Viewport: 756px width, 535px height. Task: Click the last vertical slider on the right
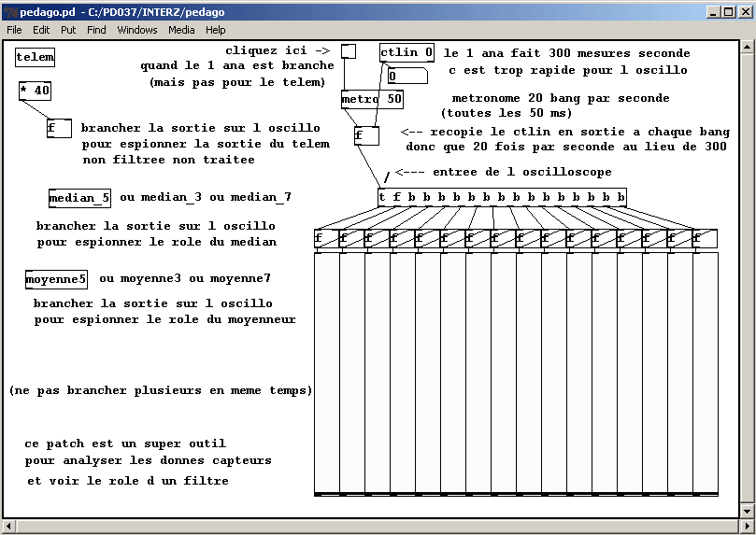pyautogui.click(x=705, y=373)
